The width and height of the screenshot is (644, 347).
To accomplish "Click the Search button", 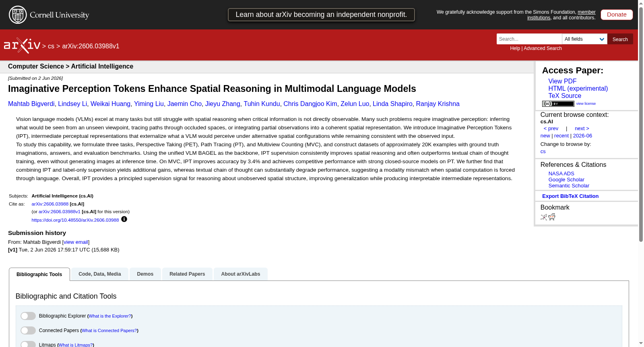I will (620, 39).
